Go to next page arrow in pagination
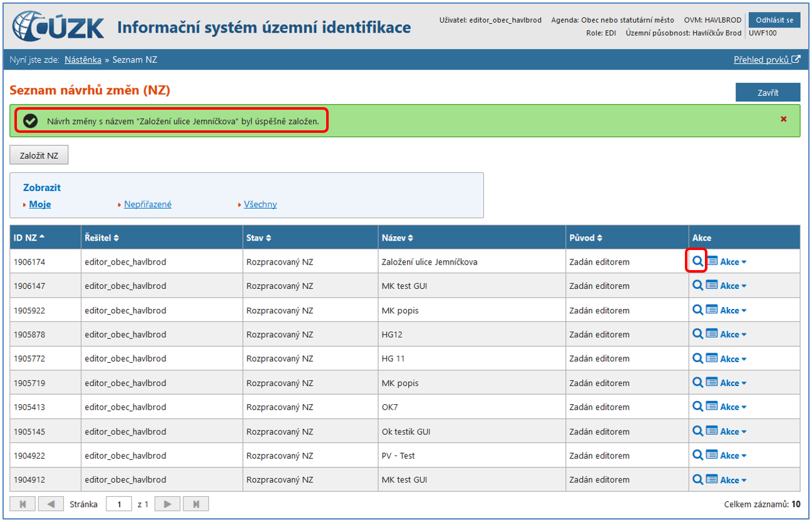812x522 pixels. [167, 504]
